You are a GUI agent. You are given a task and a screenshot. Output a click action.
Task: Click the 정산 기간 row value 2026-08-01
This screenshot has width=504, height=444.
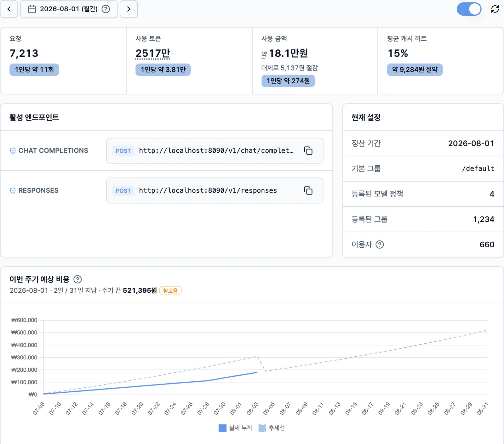[471, 143]
